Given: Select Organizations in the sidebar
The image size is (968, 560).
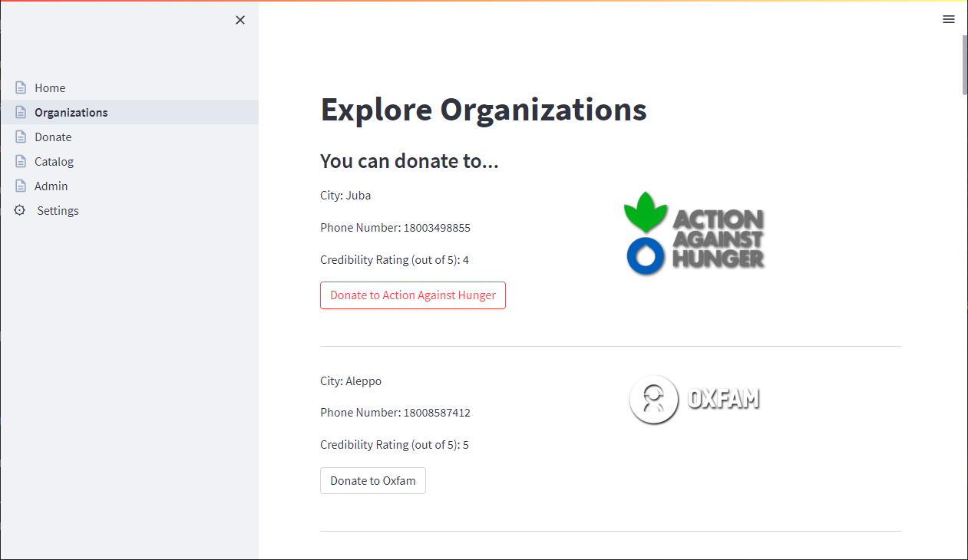Looking at the screenshot, I should click(129, 112).
